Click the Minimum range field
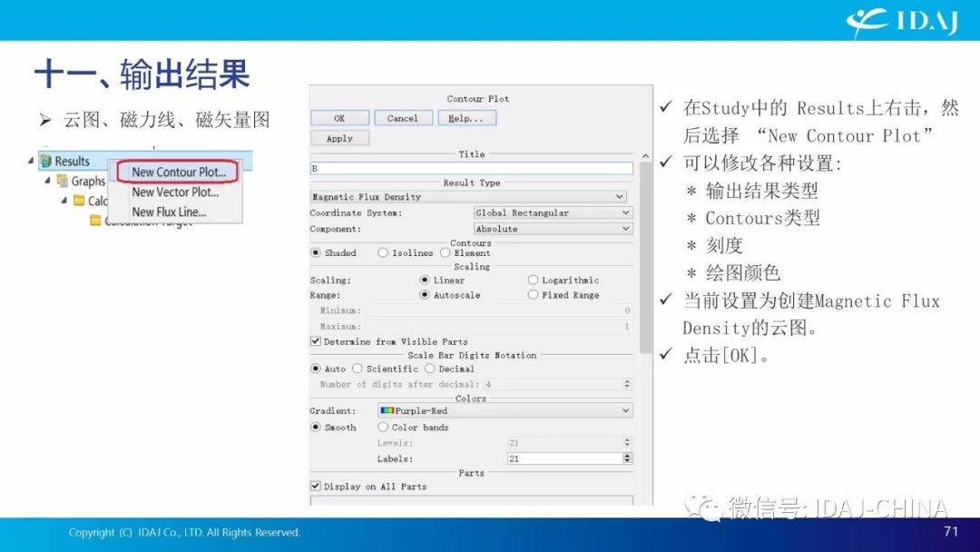This screenshot has width=980, height=552. click(x=499, y=310)
